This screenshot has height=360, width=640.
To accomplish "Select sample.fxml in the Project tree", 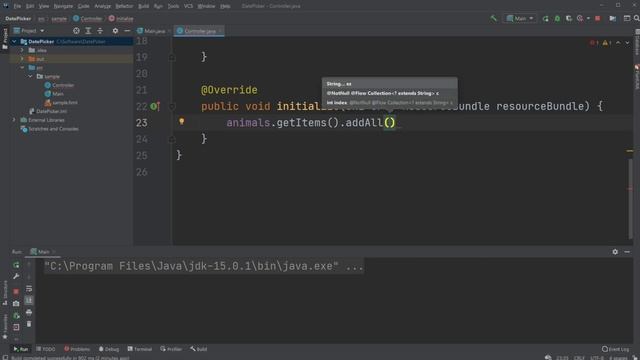I will pyautogui.click(x=61, y=103).
